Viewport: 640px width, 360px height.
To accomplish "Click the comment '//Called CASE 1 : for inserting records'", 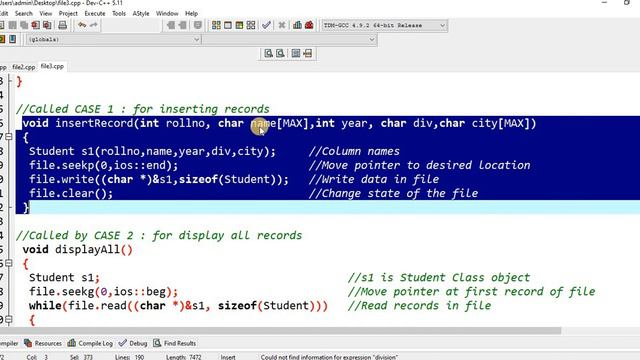I will point(142,109).
